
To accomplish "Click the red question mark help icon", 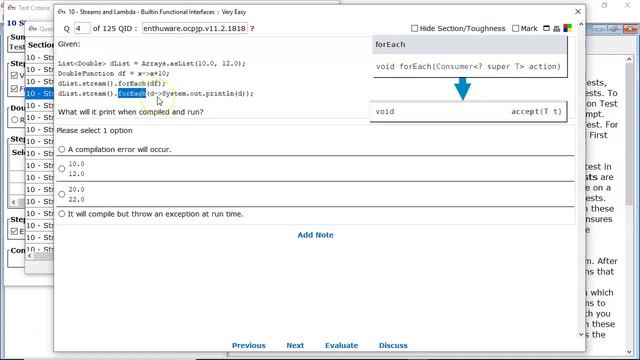I will point(252,28).
